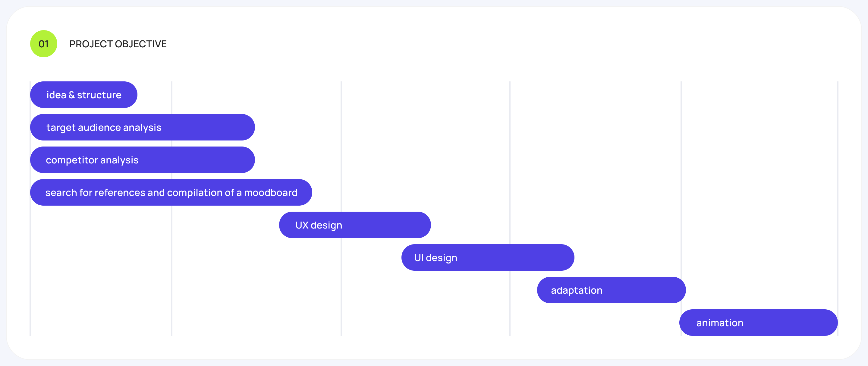Open the moodboard references search bar
This screenshot has width=868, height=366.
[171, 192]
